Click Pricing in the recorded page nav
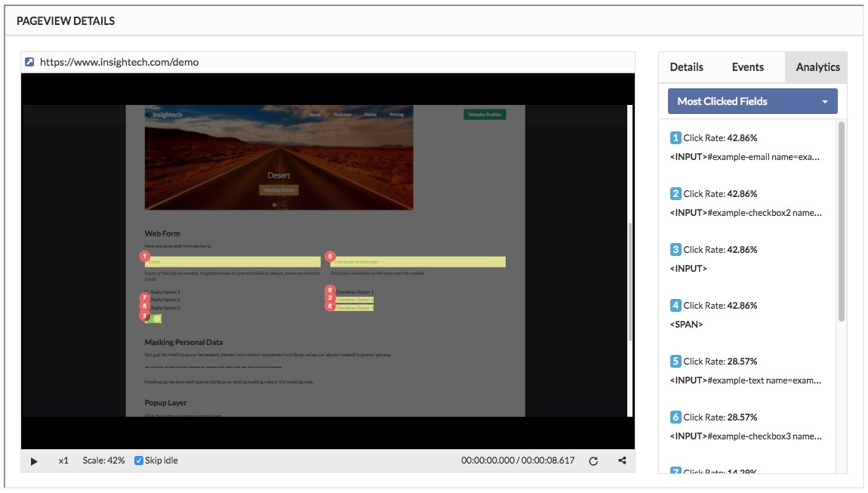Screen dimensions: 868x493 [396, 115]
